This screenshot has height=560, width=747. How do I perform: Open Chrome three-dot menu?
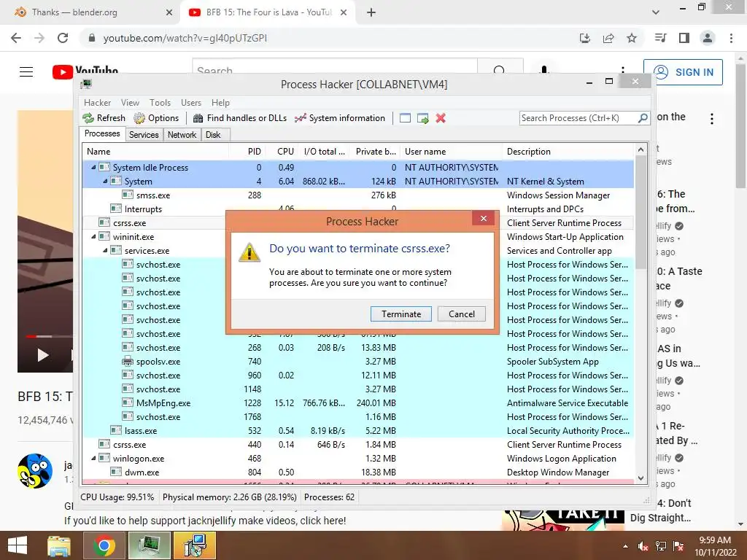(x=731, y=38)
